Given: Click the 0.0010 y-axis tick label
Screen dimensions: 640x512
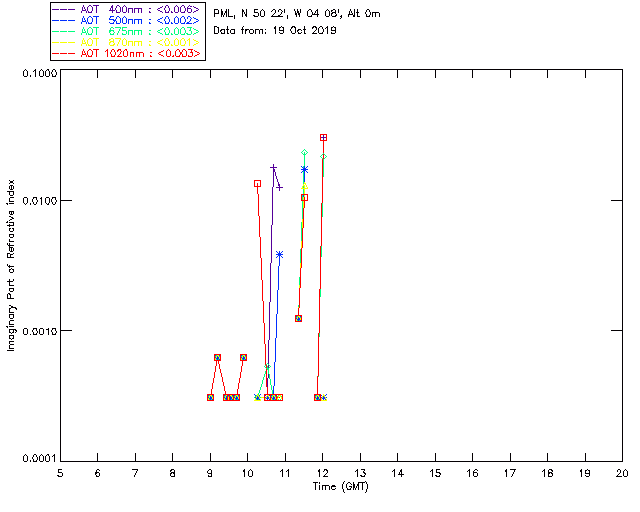Looking at the screenshot, I should pos(39,331).
